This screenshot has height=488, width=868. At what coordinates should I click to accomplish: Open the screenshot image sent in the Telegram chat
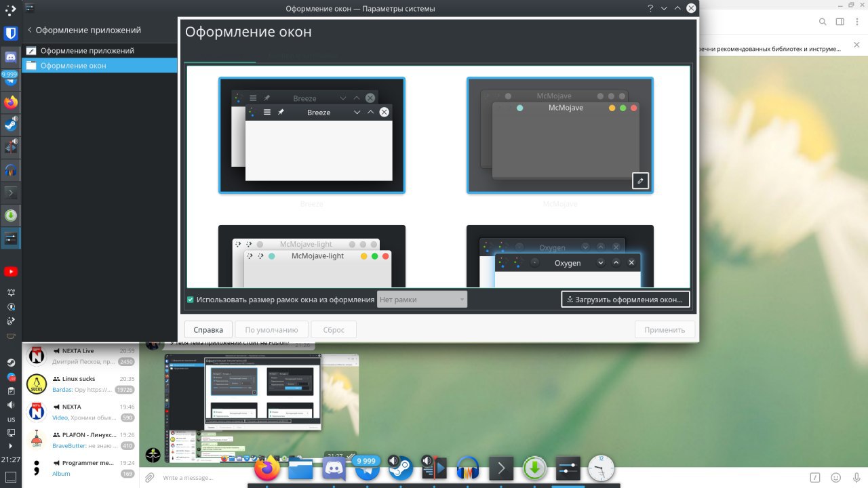tap(262, 409)
